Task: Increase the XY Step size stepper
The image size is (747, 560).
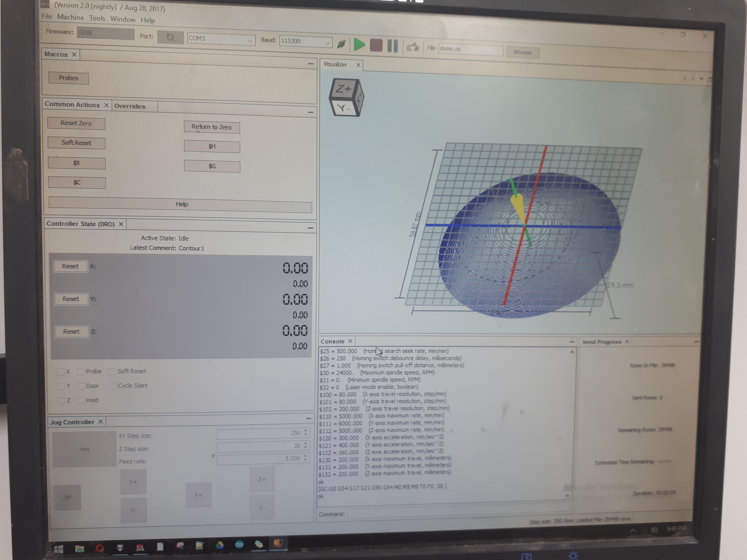Action: 305,431
